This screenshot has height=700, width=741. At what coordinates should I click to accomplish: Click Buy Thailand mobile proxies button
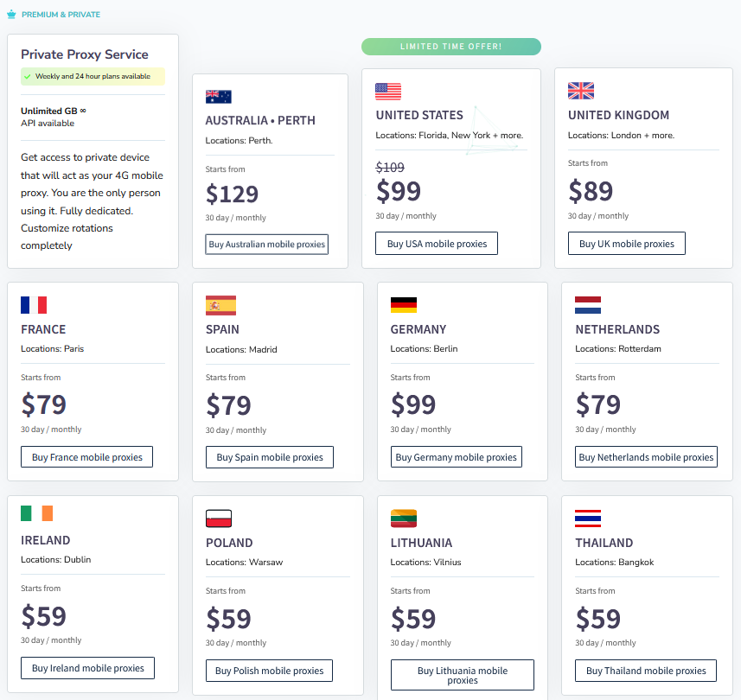(646, 671)
